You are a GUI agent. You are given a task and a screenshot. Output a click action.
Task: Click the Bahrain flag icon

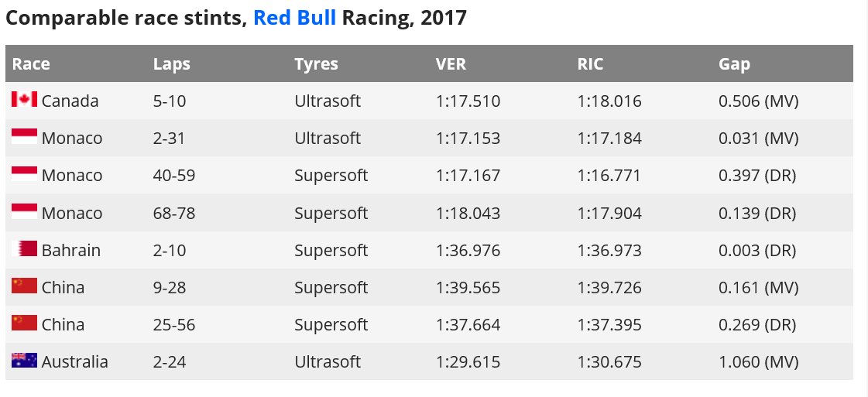click(x=27, y=249)
